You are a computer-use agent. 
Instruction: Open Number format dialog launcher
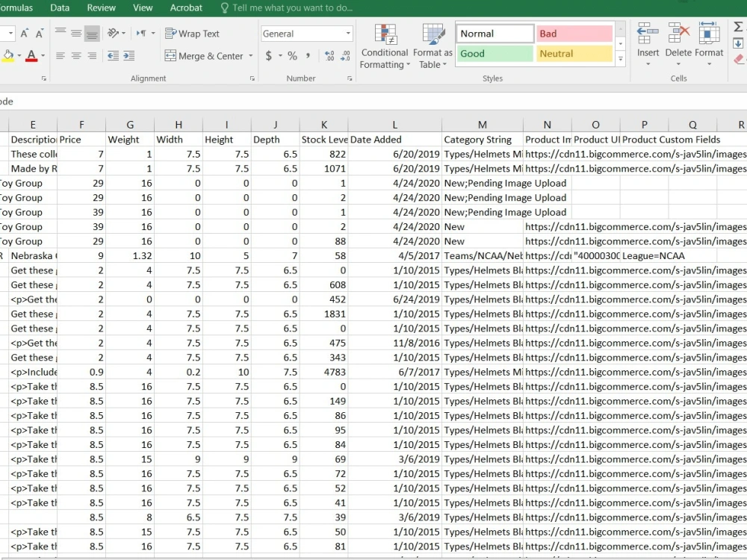click(349, 78)
